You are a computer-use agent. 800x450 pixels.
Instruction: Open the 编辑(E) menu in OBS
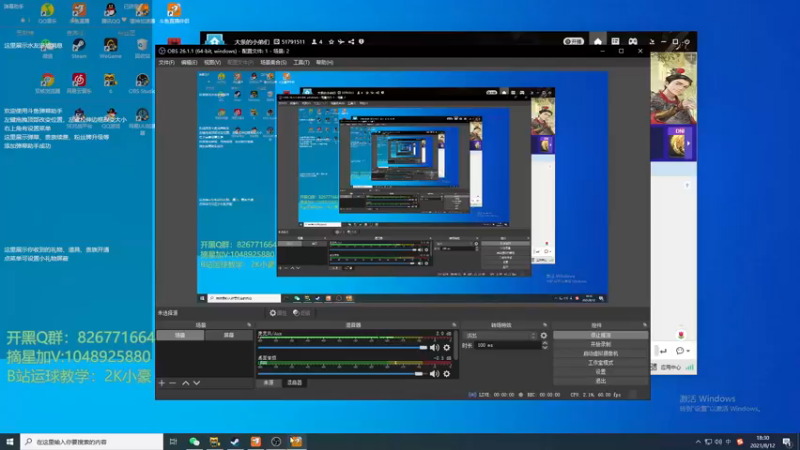click(189, 62)
